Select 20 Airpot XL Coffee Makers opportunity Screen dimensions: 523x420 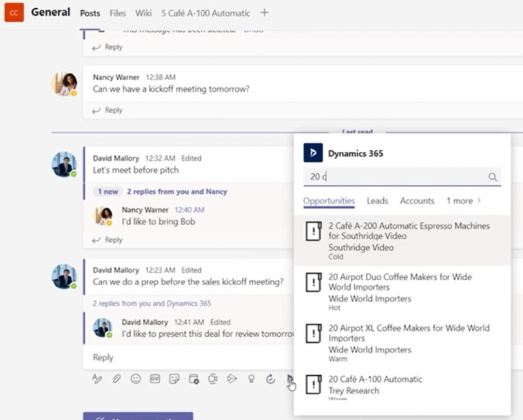coord(402,342)
